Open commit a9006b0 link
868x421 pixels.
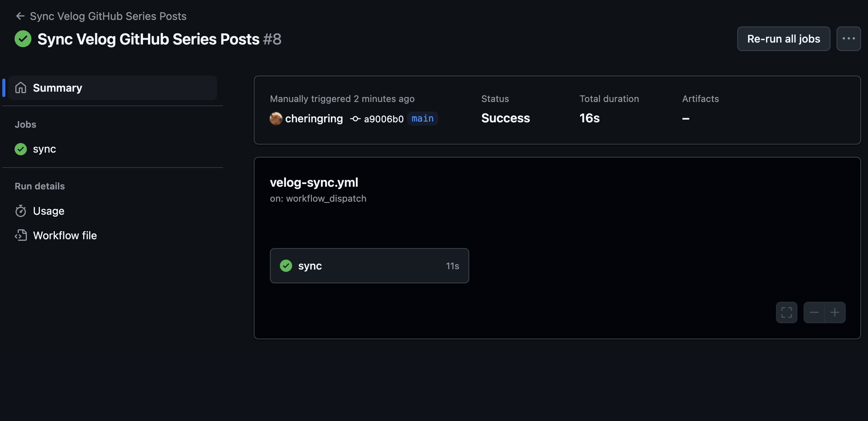(384, 119)
